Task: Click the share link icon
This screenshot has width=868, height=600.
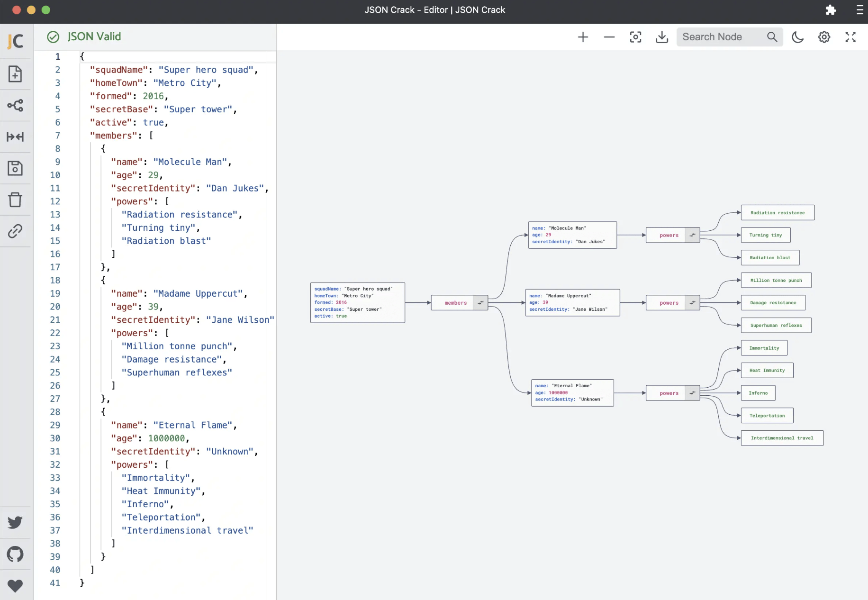Action: tap(15, 231)
